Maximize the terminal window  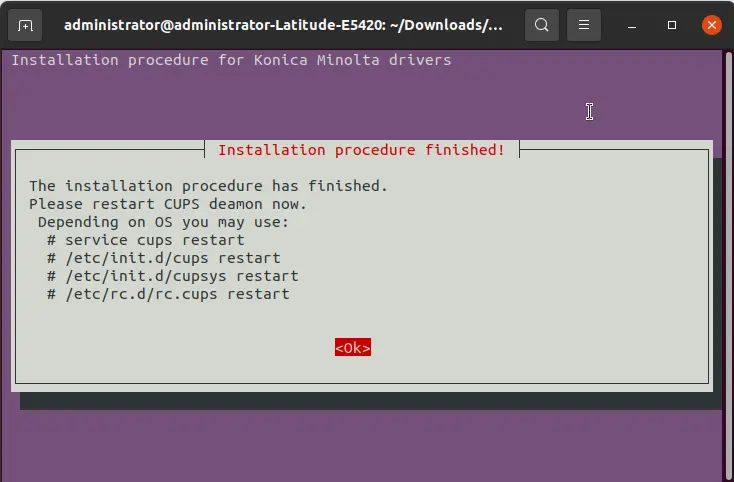(x=672, y=25)
